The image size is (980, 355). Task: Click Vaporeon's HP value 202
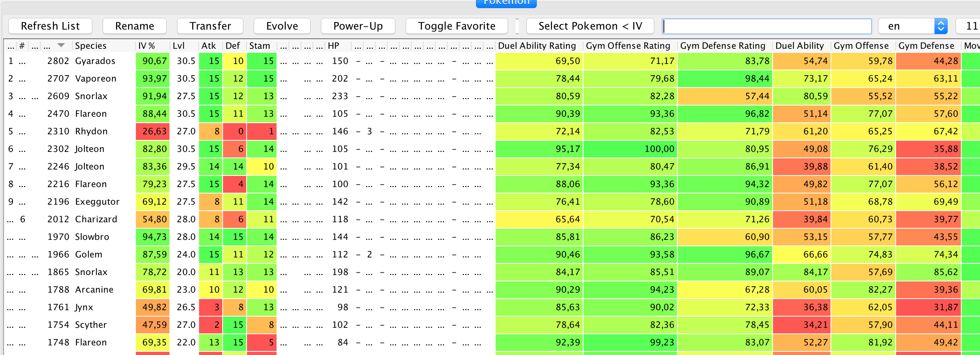coord(340,78)
